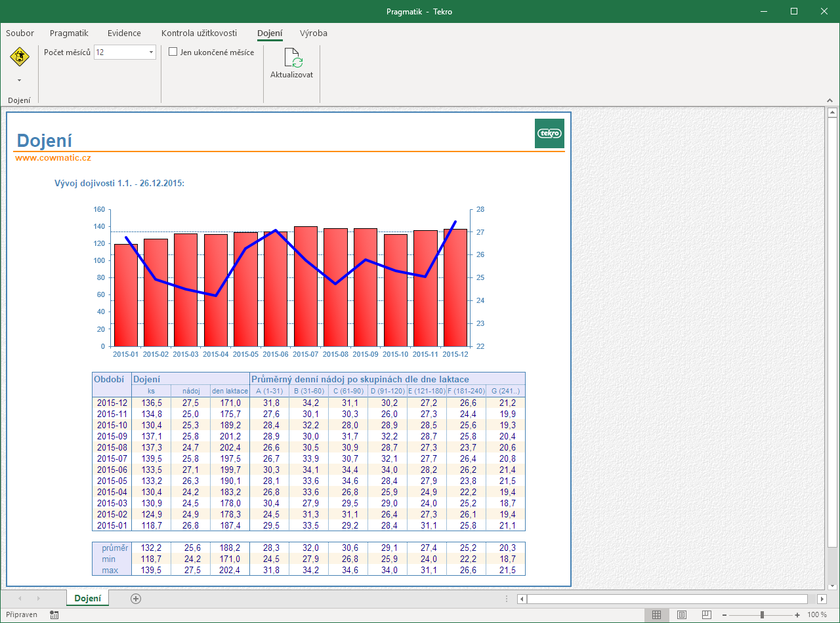Select the Dojení ribbon tab
This screenshot has width=840, height=623.
click(270, 33)
